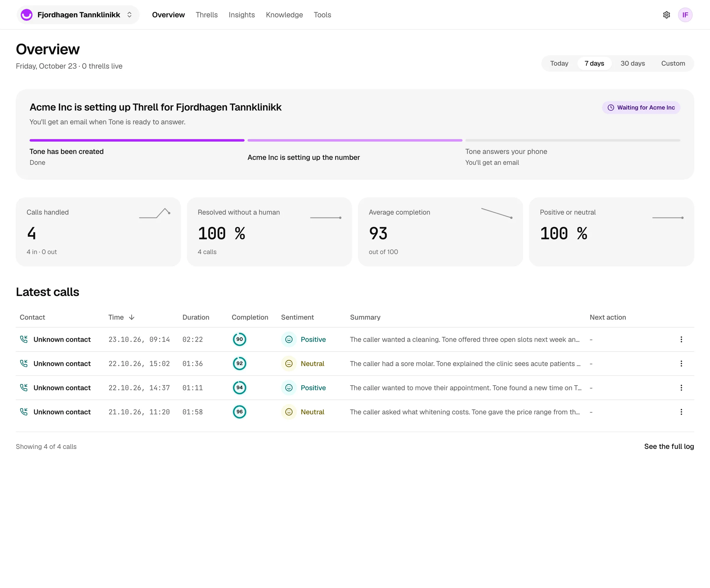Click the Tone has been created progress bar

(137, 140)
